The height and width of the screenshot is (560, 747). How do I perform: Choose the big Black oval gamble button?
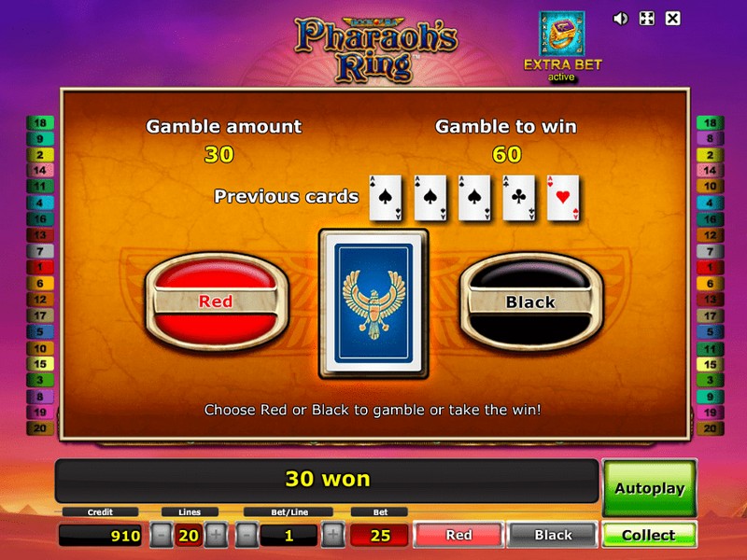(530, 301)
